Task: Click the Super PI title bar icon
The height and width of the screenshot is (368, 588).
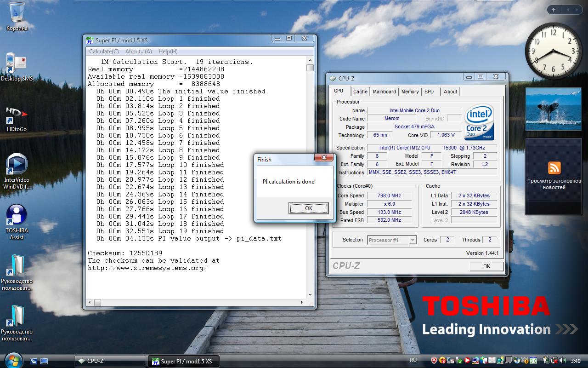Action: point(90,40)
